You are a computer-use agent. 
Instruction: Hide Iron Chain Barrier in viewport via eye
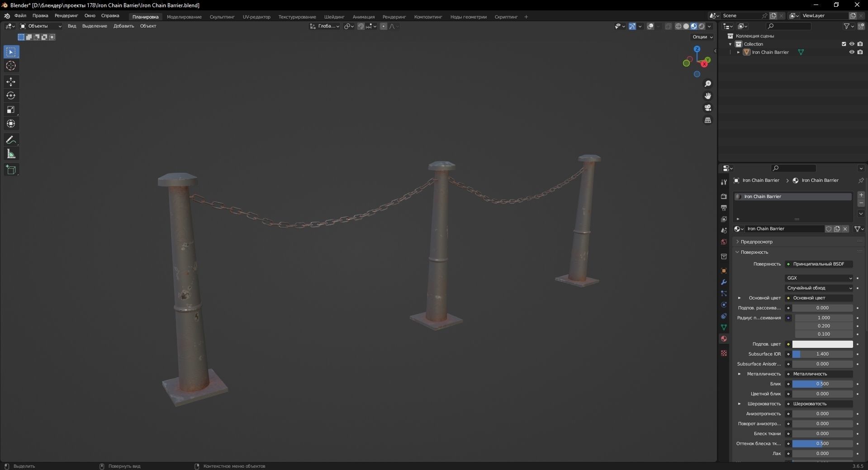852,52
